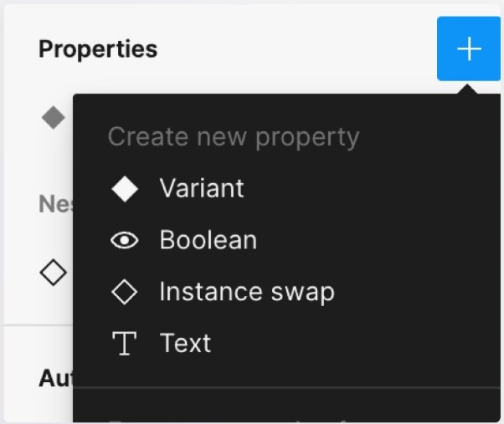Click the T icon for Text property
Viewport: 504px width, 424px height.
point(125,343)
